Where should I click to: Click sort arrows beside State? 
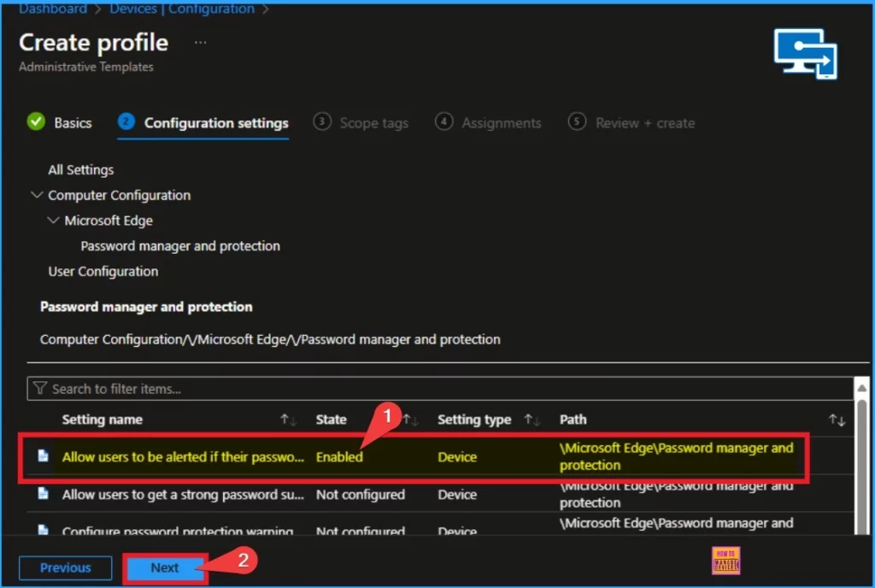[411, 420]
